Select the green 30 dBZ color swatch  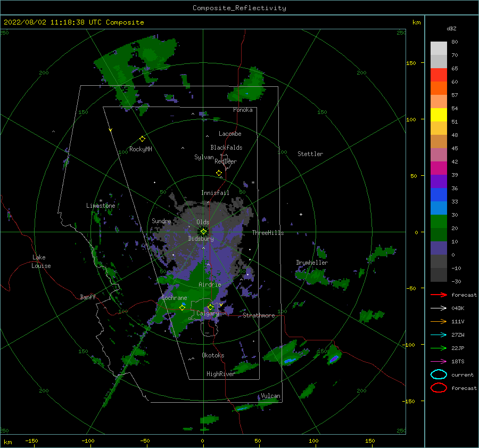pyautogui.click(x=439, y=221)
